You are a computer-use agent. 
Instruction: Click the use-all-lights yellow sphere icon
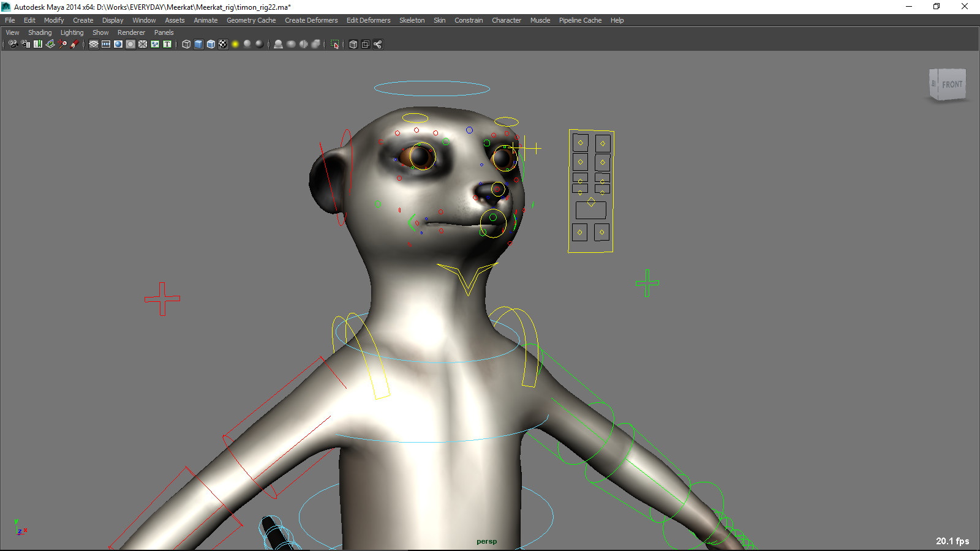click(x=235, y=43)
